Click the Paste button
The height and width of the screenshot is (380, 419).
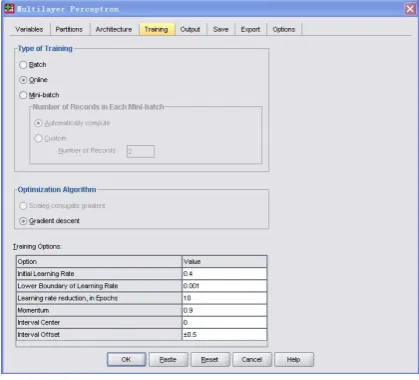click(168, 360)
